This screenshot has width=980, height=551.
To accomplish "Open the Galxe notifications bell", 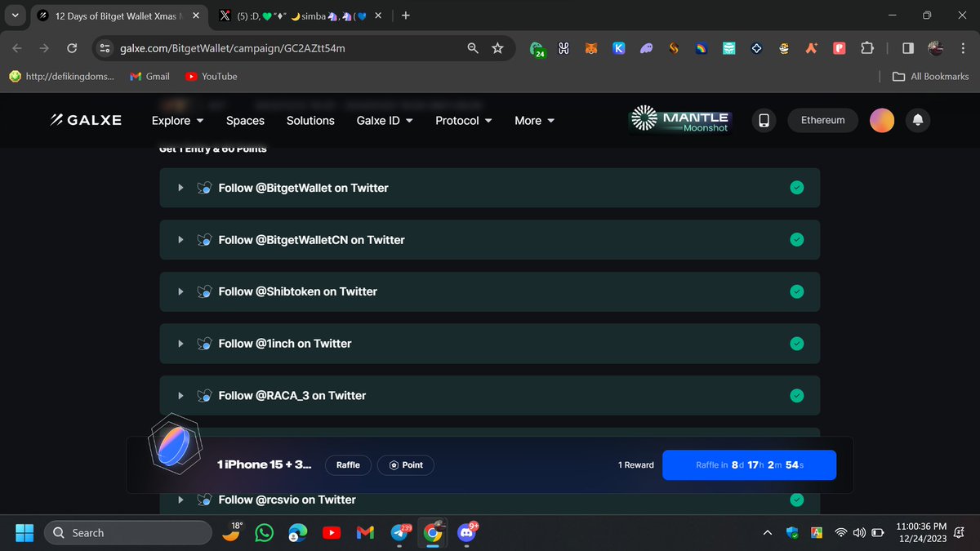I will tap(917, 120).
